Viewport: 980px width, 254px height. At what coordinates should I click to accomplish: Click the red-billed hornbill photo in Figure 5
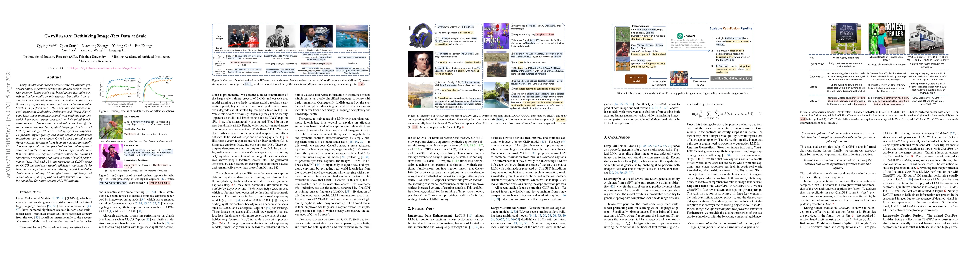(x=623, y=34)
